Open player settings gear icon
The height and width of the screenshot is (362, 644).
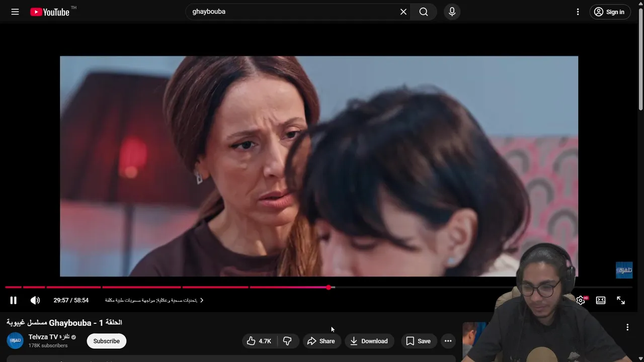(581, 300)
